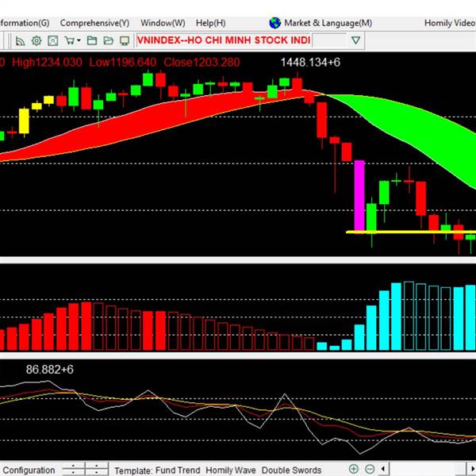Click the shopping cart icon

pos(70,40)
